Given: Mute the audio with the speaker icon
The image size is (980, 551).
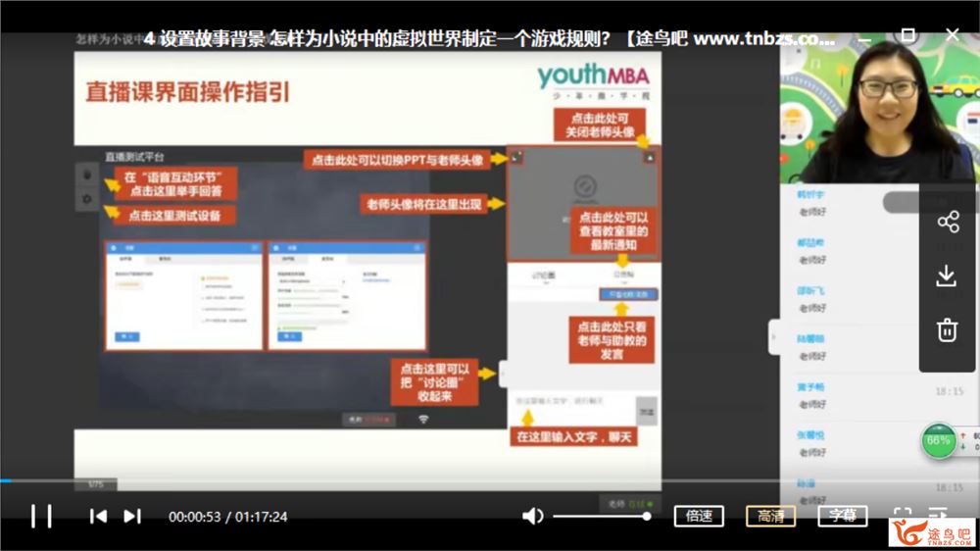Looking at the screenshot, I should pos(532,516).
